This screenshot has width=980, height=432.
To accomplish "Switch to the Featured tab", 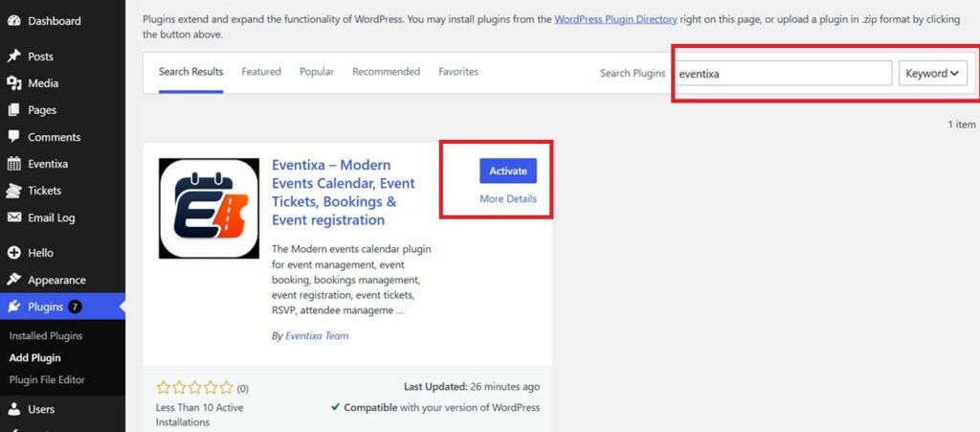I will tap(261, 72).
